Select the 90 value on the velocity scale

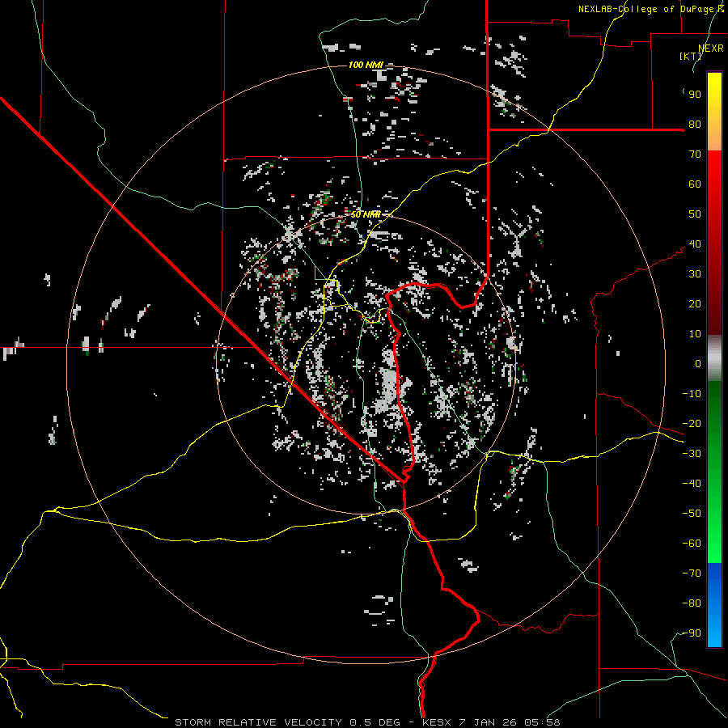[695, 95]
